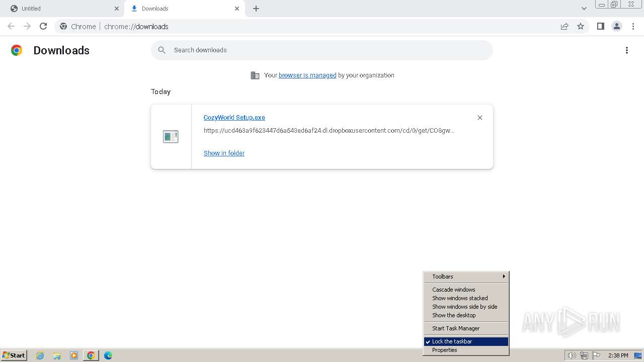Viewport: 644px width, 362px height.
Task: Choose Show the desktop
Action: (x=466, y=315)
